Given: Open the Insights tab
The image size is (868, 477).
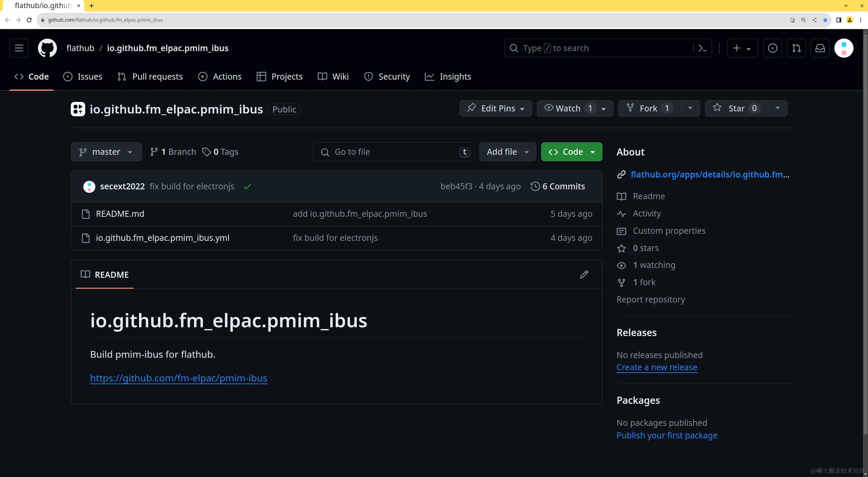Looking at the screenshot, I should pyautogui.click(x=448, y=77).
